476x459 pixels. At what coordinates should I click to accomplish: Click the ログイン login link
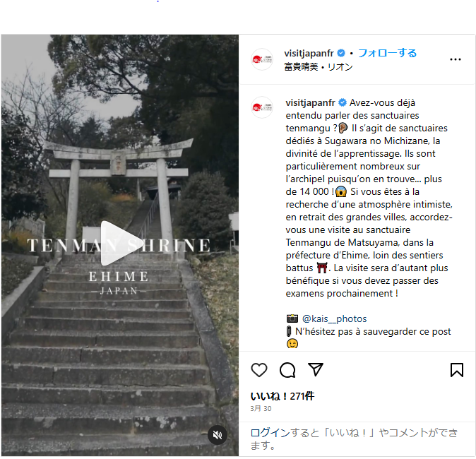[x=270, y=433]
